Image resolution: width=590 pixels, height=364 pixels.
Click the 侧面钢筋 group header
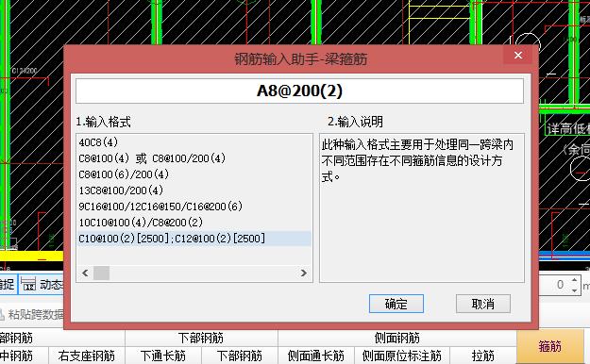tap(397, 338)
